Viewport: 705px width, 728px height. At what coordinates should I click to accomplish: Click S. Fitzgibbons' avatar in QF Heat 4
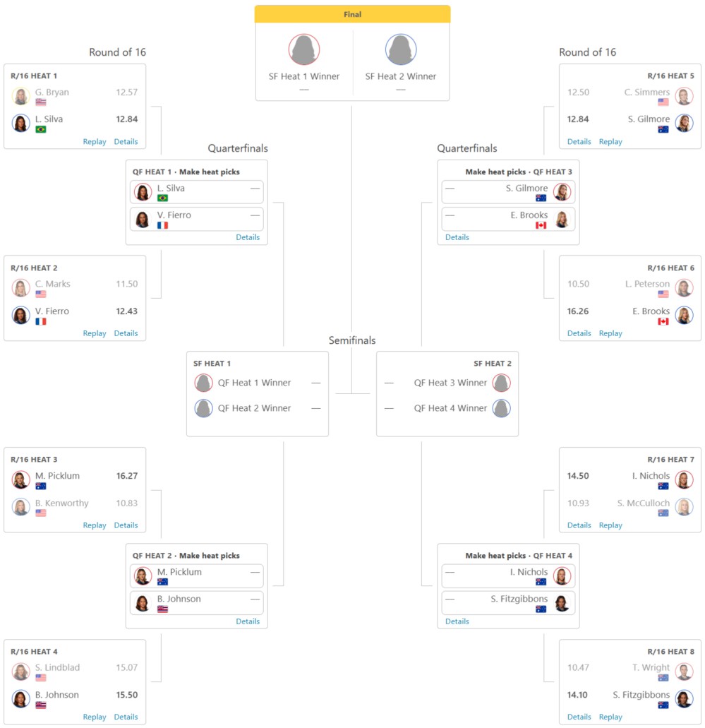tap(562, 603)
